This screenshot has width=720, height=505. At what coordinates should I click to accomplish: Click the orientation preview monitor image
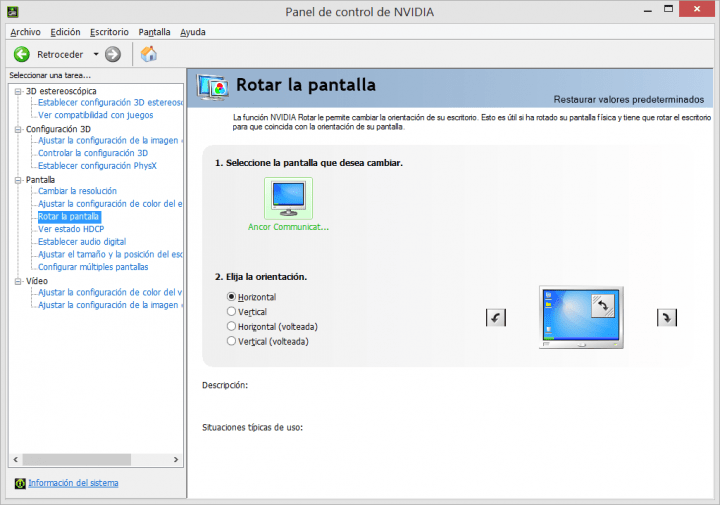[x=581, y=317]
